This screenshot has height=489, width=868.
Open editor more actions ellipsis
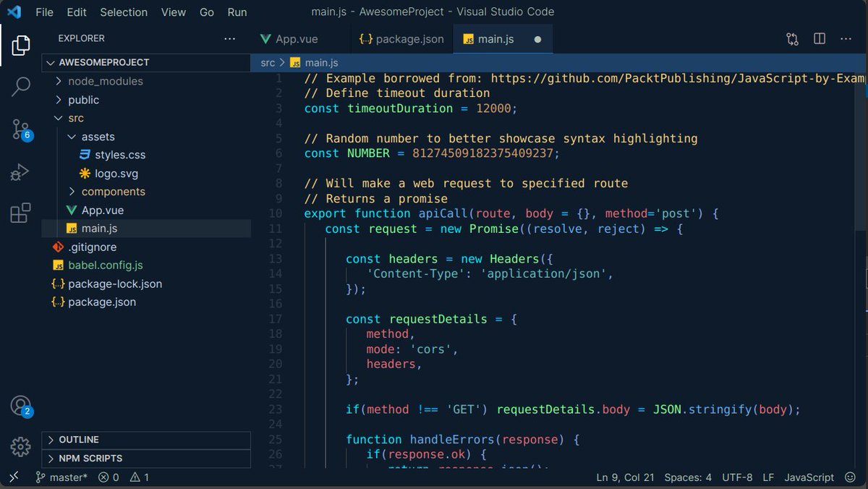pos(847,39)
